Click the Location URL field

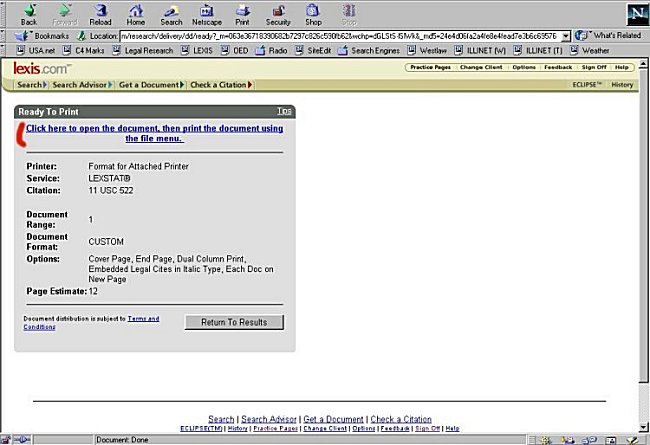pyautogui.click(x=341, y=36)
